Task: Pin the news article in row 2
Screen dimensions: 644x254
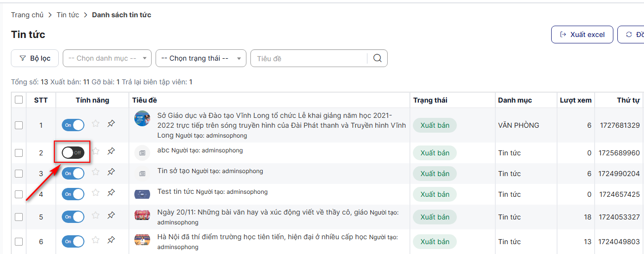Action: (x=111, y=151)
